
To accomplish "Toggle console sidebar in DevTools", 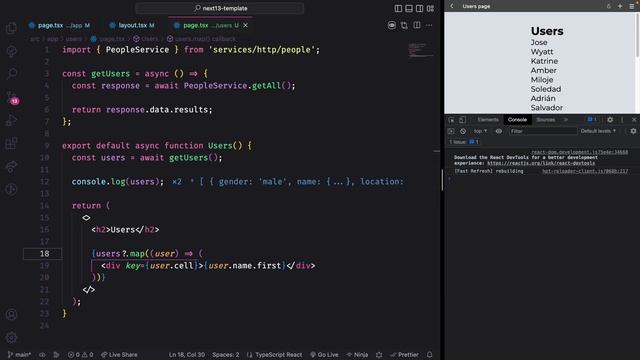I will 451,131.
